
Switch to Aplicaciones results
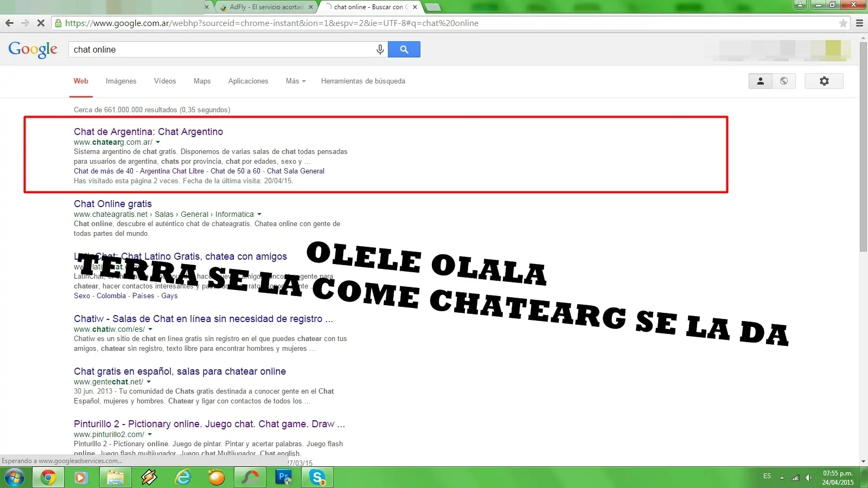click(248, 81)
